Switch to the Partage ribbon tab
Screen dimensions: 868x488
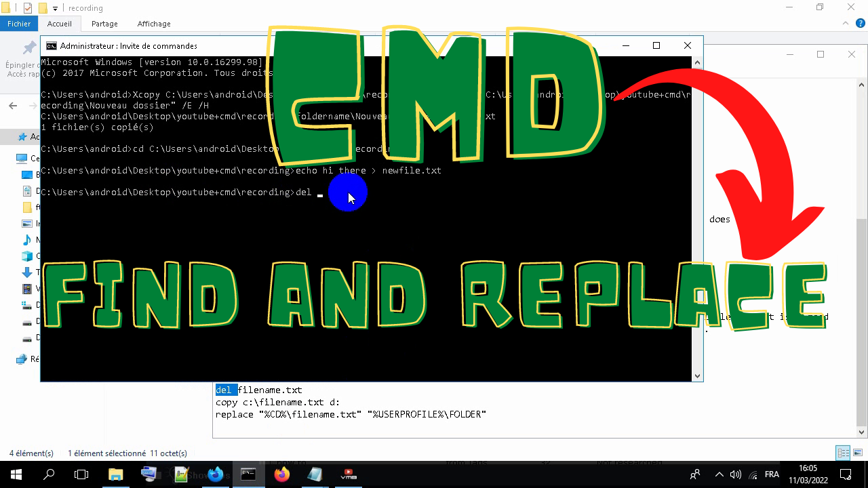[104, 24]
